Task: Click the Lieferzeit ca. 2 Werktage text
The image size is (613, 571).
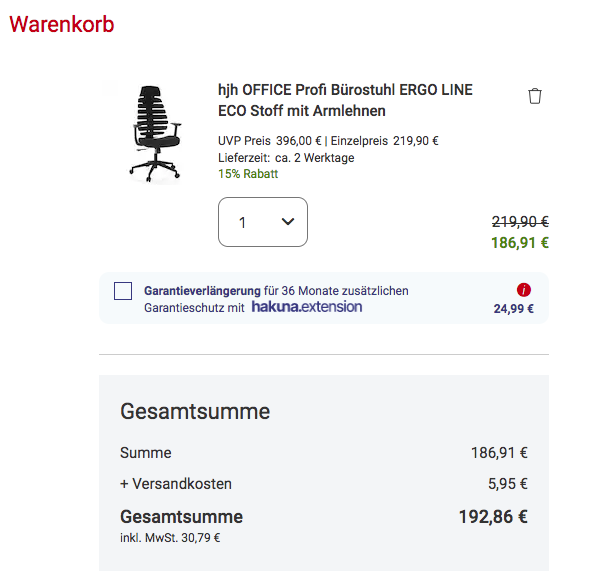Action: [x=286, y=158]
